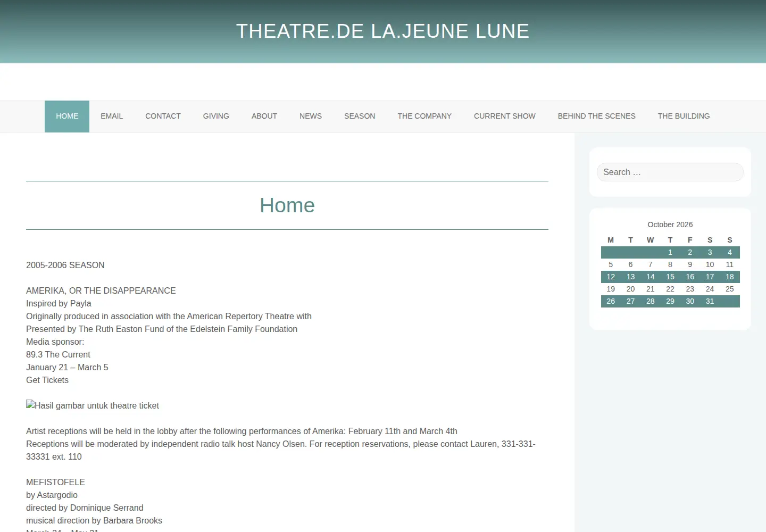Click musical direction by Barbara Brooks line

(x=94, y=520)
